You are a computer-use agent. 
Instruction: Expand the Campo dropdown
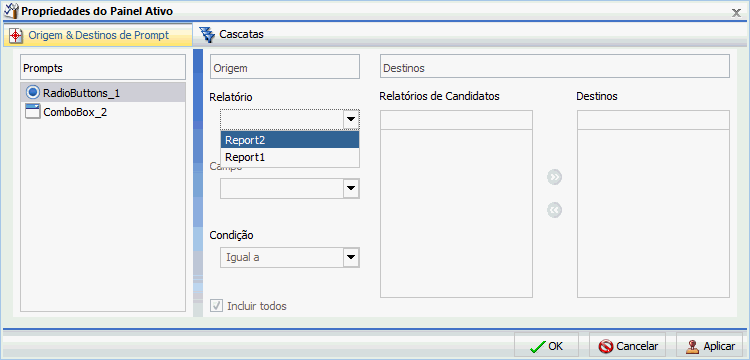351,189
